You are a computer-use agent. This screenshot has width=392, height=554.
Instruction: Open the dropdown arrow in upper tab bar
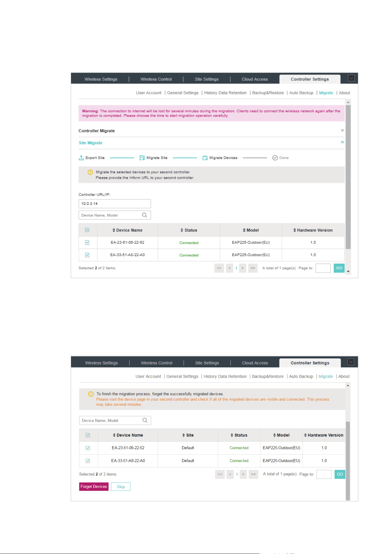(x=351, y=78)
